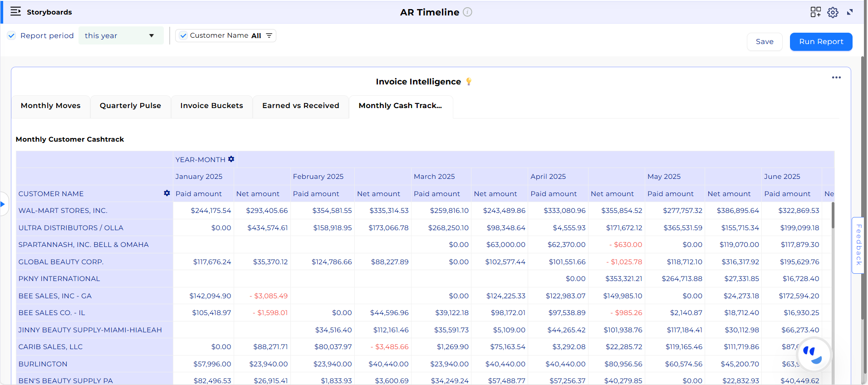
Task: Switch to the Quarterly Pulse tab
Action: point(130,106)
